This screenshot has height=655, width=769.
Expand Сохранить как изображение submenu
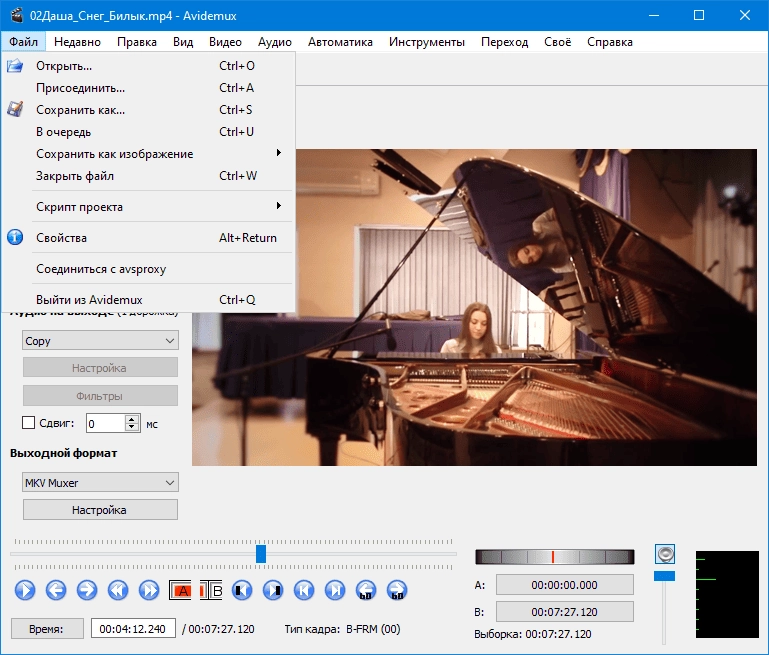(x=148, y=153)
